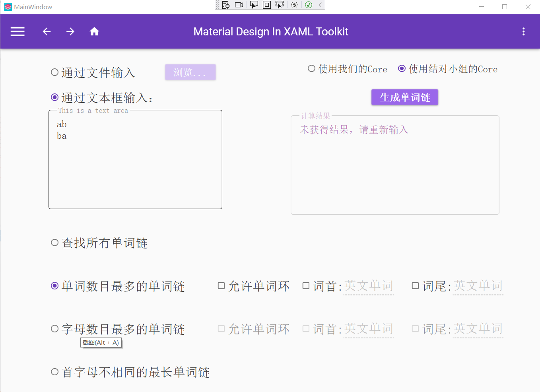540x392 pixels.
Task: Open Live Visual Tree from debug toolbar
Action: (x=226, y=5)
